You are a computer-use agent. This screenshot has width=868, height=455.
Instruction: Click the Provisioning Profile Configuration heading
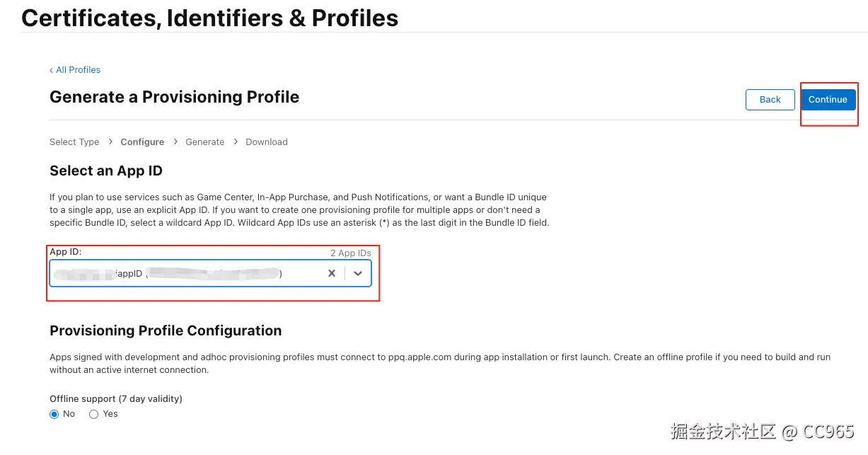pos(166,330)
